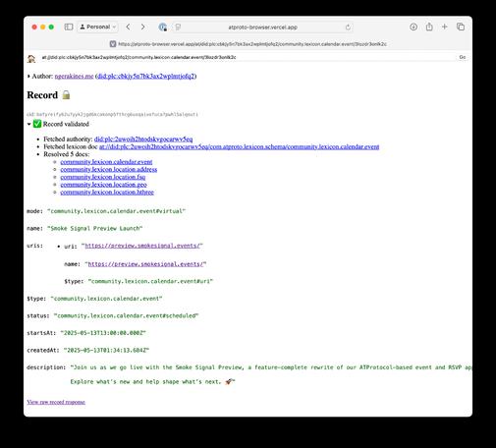Follow the uri preview.smokesignal.events link
The image size is (496, 448).
coord(142,246)
